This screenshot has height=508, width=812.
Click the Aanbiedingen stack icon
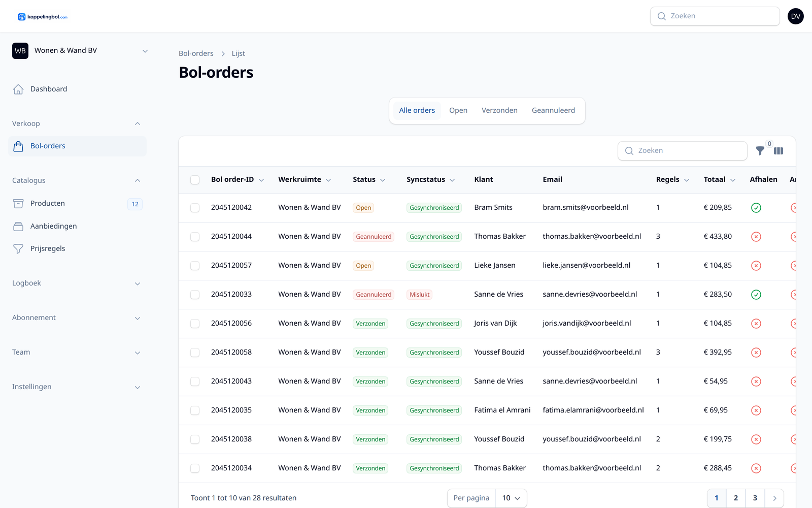[18, 227]
